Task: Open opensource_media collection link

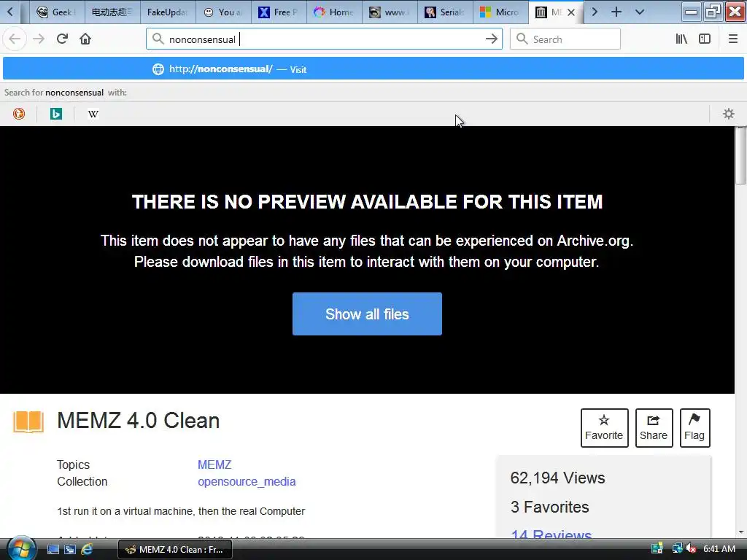Action: pyautogui.click(x=247, y=481)
